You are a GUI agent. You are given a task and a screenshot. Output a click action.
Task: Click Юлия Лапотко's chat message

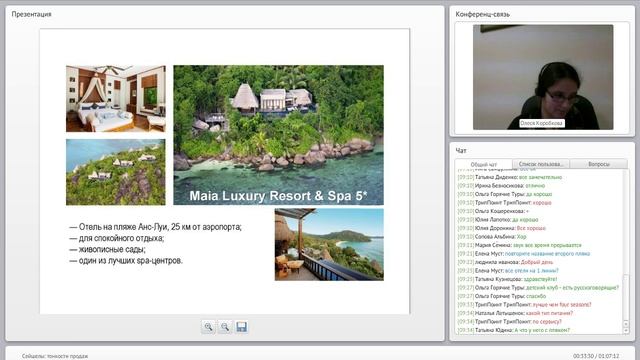tap(498, 220)
